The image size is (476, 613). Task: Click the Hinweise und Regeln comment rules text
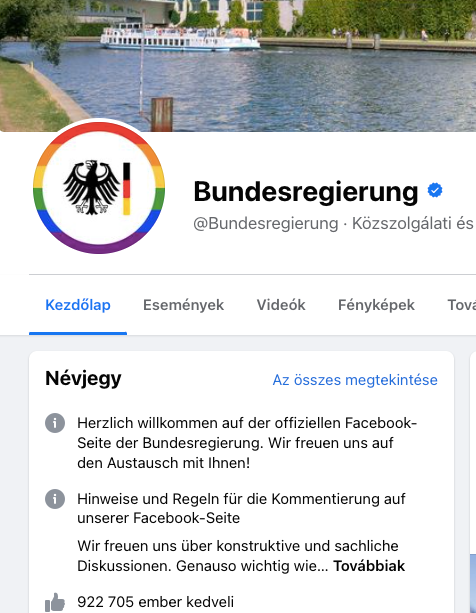click(241, 508)
